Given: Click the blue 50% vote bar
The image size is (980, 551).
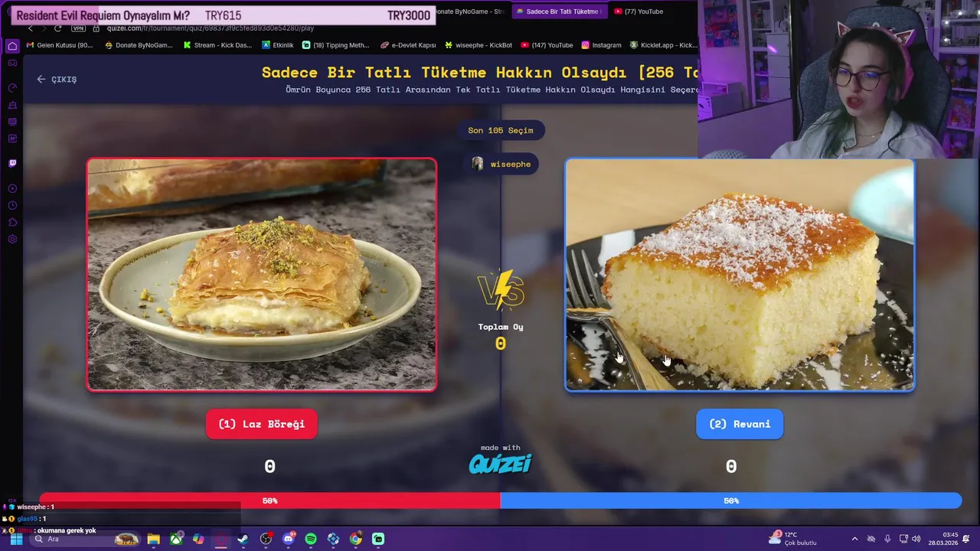Looking at the screenshot, I should click(x=731, y=500).
